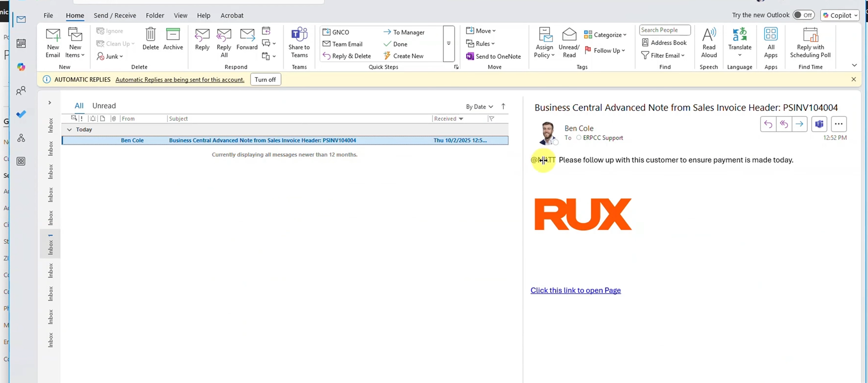Delete the selected message
The height and width of the screenshot is (383, 868).
click(150, 39)
